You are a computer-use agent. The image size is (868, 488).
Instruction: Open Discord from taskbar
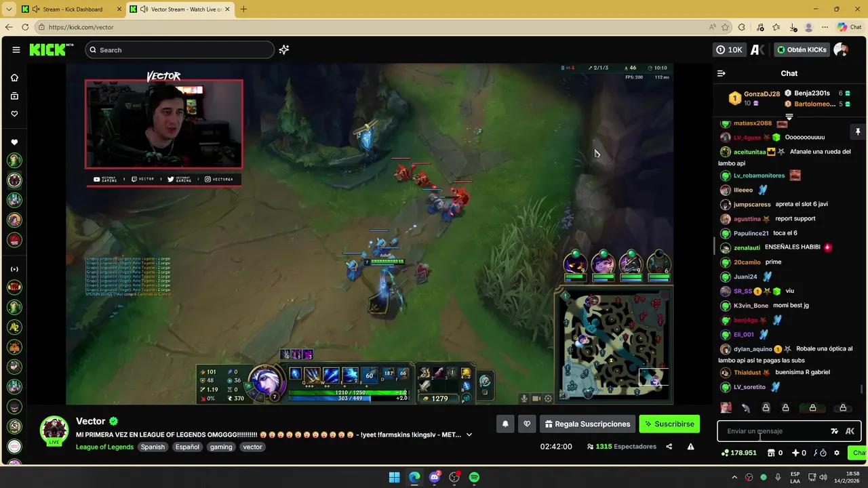[435, 477]
